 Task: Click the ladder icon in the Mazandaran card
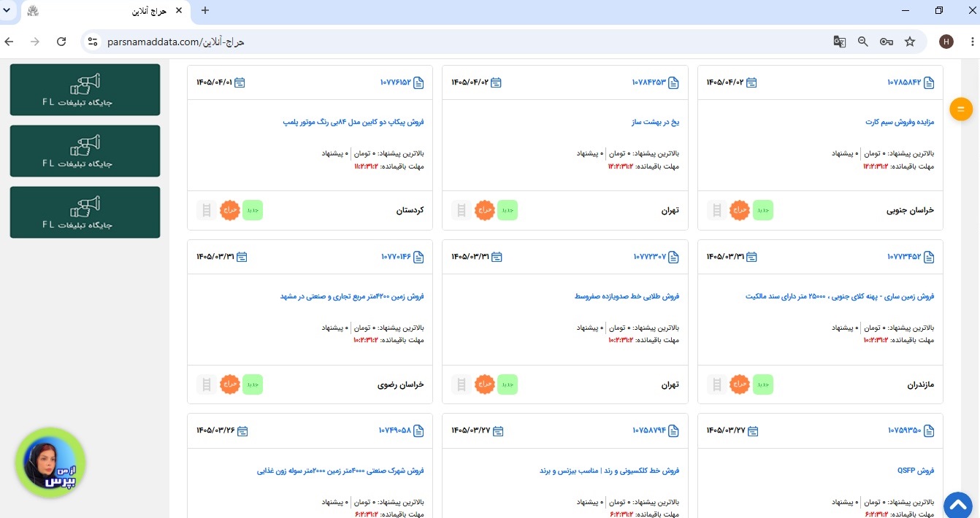click(x=716, y=384)
